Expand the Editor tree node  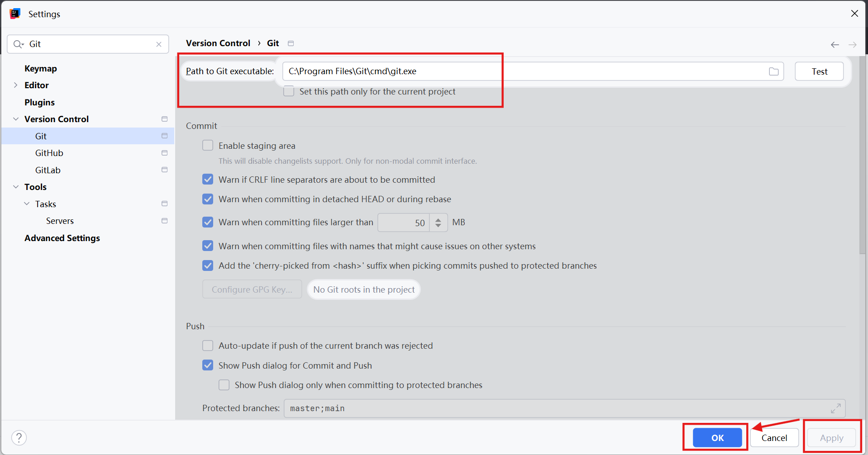[x=16, y=85]
